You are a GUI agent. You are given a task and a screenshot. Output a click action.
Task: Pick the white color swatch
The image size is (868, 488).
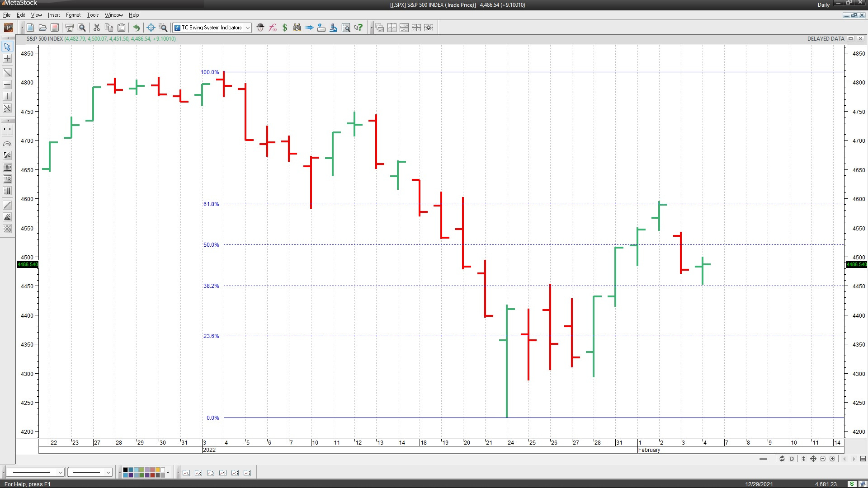163,470
